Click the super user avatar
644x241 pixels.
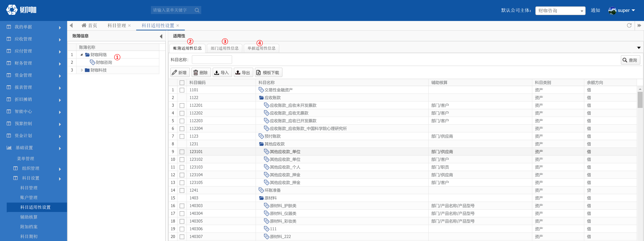click(x=612, y=11)
